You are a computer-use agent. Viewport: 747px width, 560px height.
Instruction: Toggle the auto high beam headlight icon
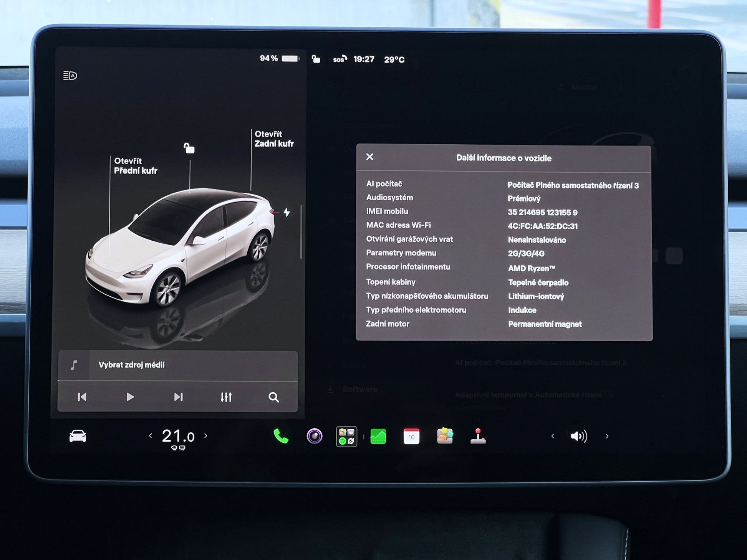(70, 76)
